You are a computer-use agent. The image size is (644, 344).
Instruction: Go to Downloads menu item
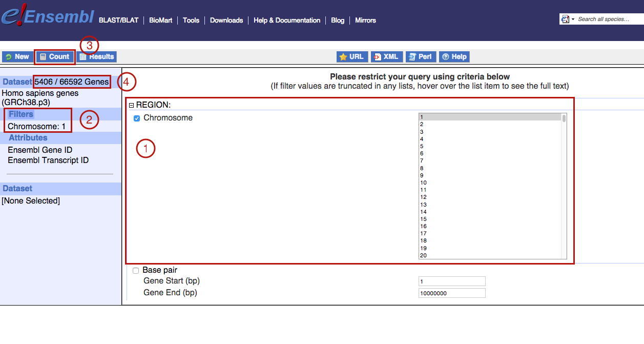(226, 21)
